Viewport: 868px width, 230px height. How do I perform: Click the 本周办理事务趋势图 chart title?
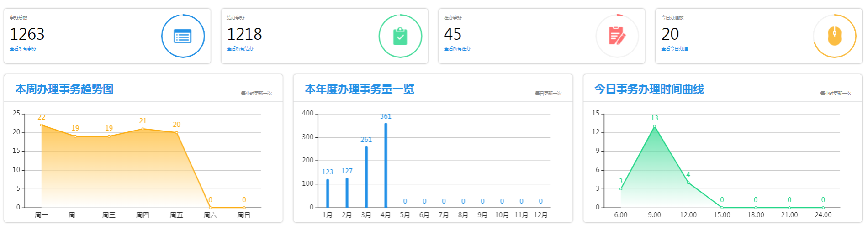pyautogui.click(x=64, y=89)
